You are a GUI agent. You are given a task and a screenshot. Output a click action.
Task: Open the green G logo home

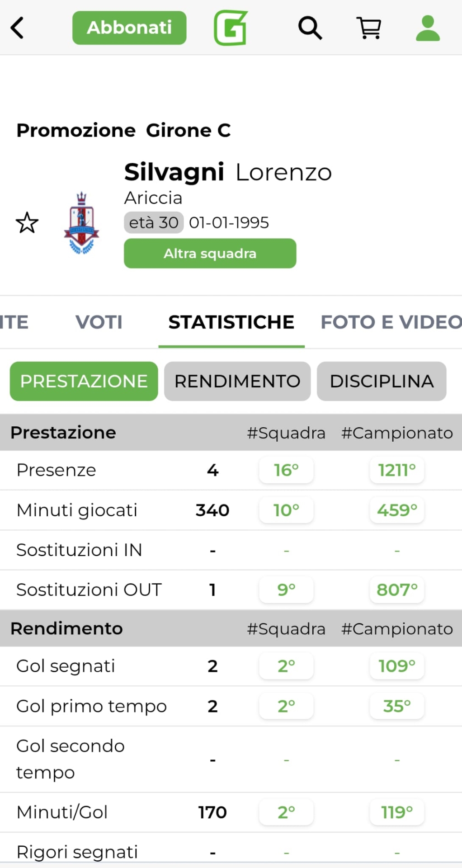[x=231, y=28]
